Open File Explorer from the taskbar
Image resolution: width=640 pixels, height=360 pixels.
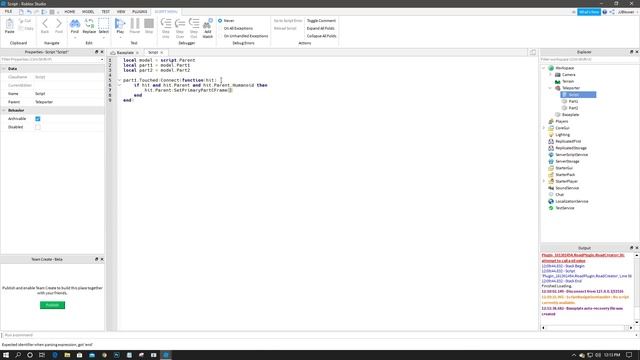67,355
